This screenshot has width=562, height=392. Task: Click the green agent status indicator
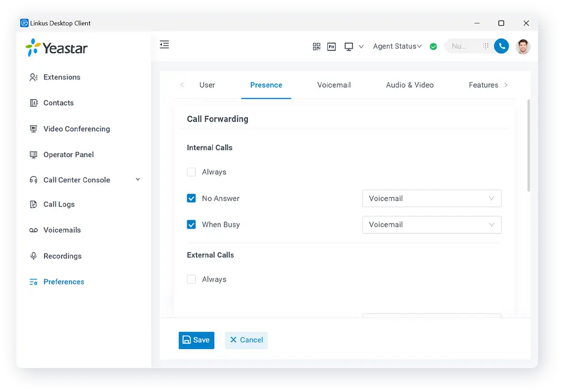pyautogui.click(x=434, y=47)
